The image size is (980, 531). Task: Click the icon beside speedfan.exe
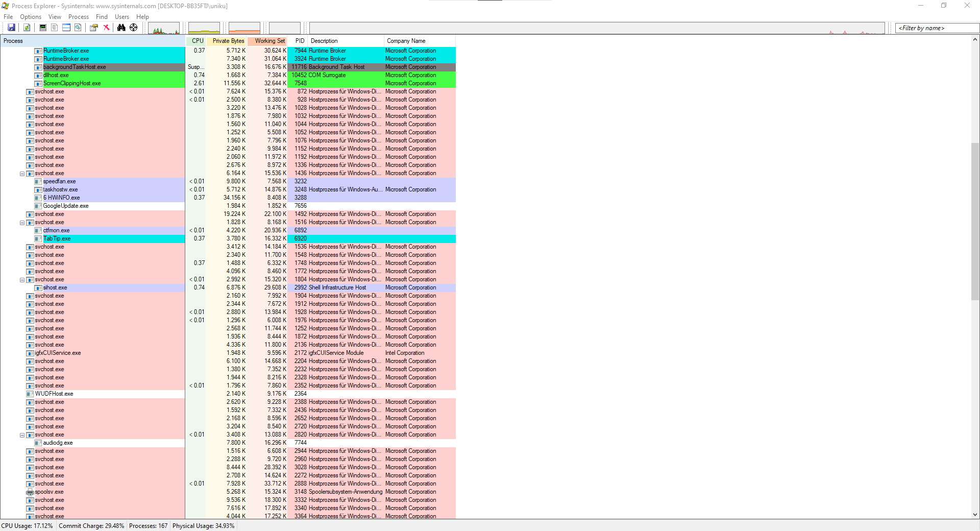tap(38, 182)
